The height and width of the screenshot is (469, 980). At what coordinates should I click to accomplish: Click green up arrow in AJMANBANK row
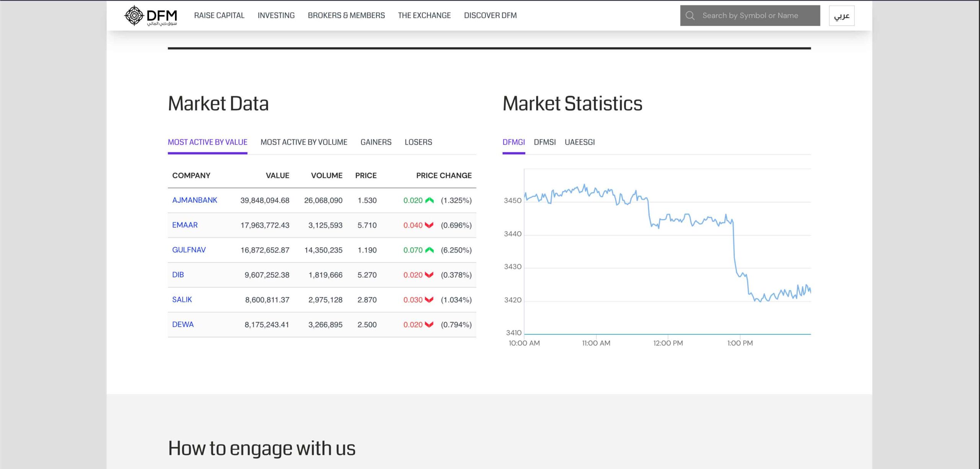(429, 200)
